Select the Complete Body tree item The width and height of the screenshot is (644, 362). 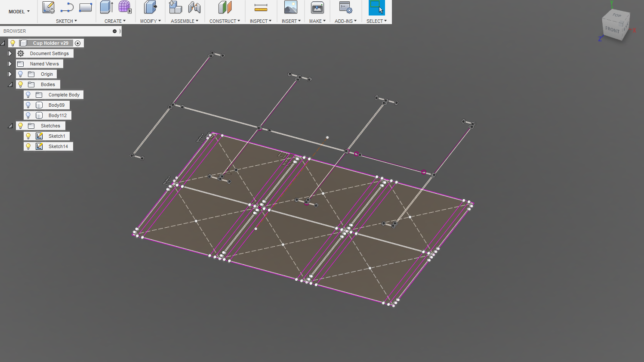(64, 95)
